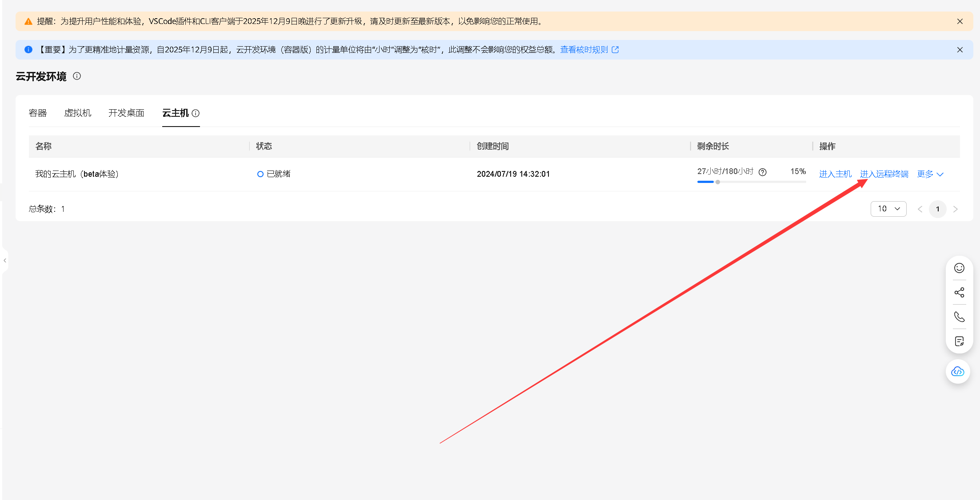
Task: Open the smiley feedback icon
Action: pos(959,268)
